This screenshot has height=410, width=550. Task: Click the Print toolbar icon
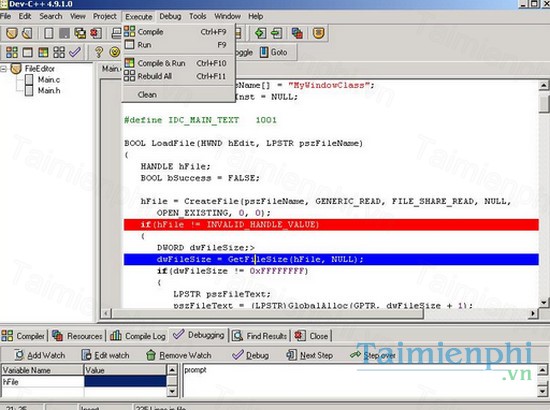pyautogui.click(x=116, y=33)
